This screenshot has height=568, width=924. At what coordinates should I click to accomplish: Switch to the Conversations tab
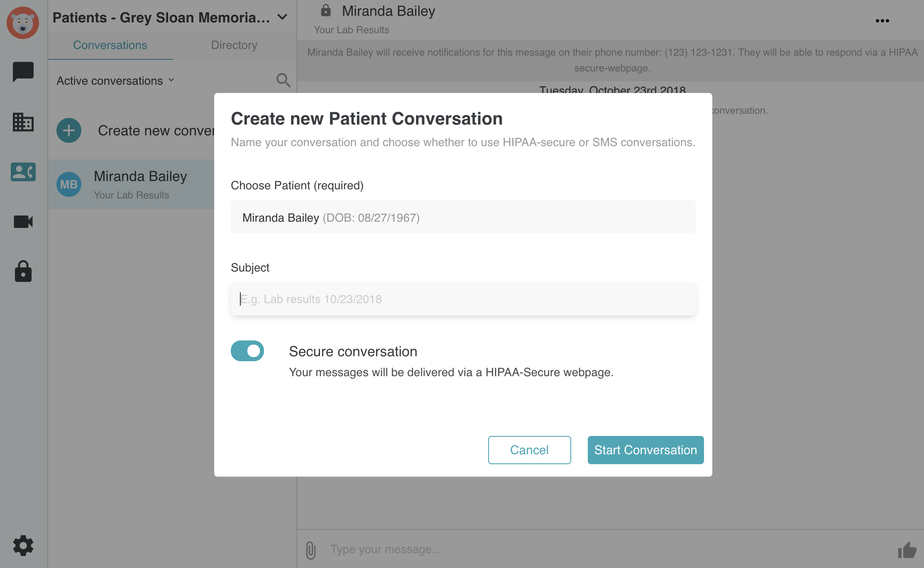click(x=110, y=45)
